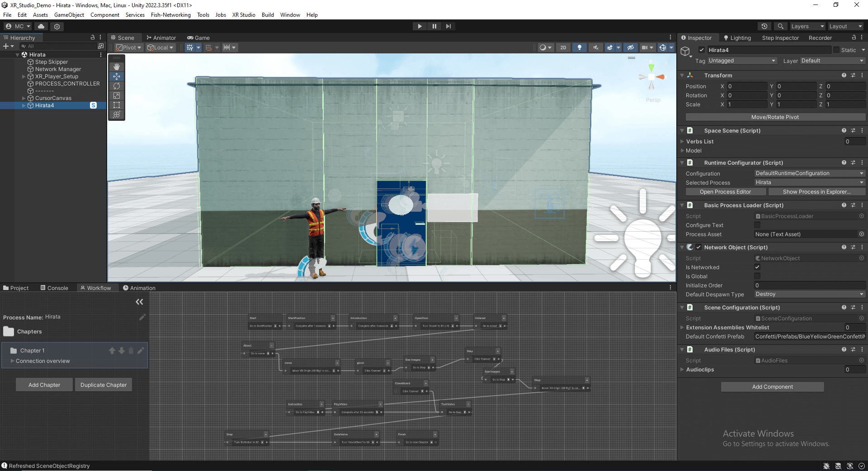The image size is (868, 471).
Task: Open the undo history icon
Action: 764,26
